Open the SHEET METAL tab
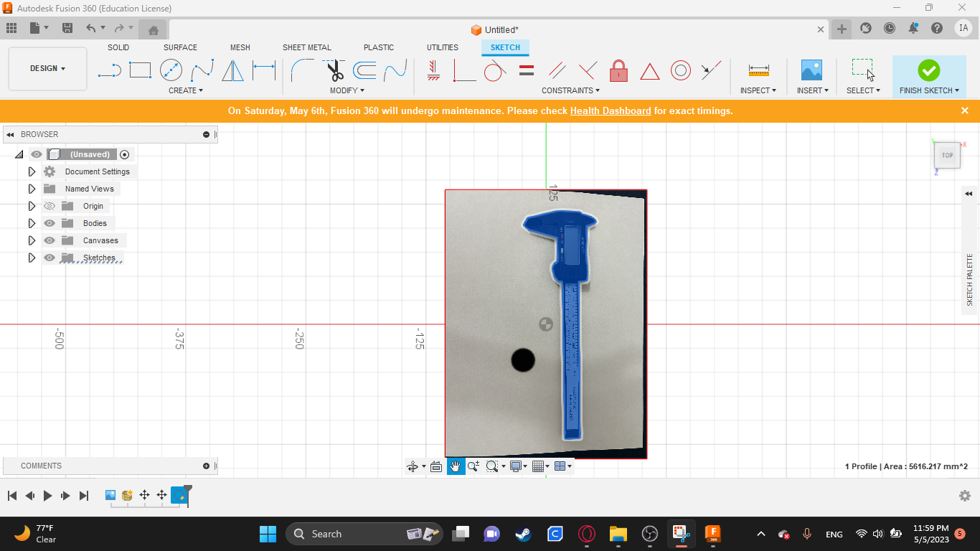The width and height of the screenshot is (980, 551). pos(307,47)
